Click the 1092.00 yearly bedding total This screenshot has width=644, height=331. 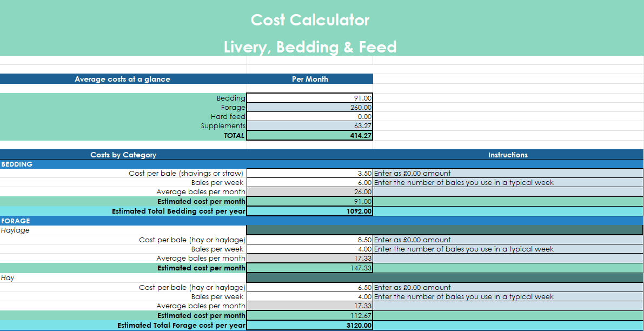(310, 211)
